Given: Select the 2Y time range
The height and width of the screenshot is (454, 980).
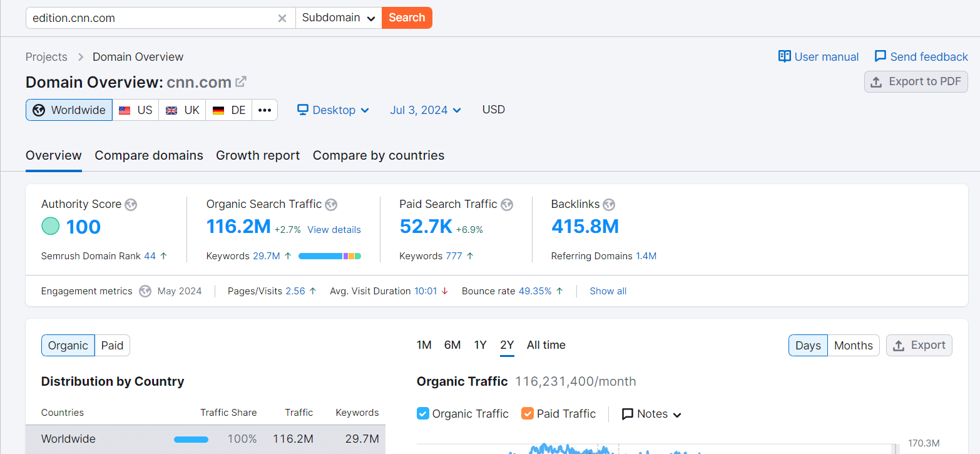Looking at the screenshot, I should (507, 345).
